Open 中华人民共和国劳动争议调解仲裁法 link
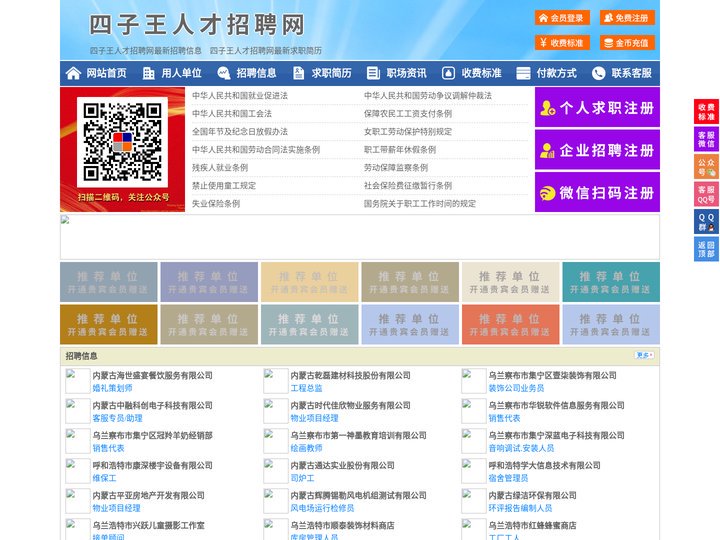Screen dimensions: 720x540 coord(428,96)
